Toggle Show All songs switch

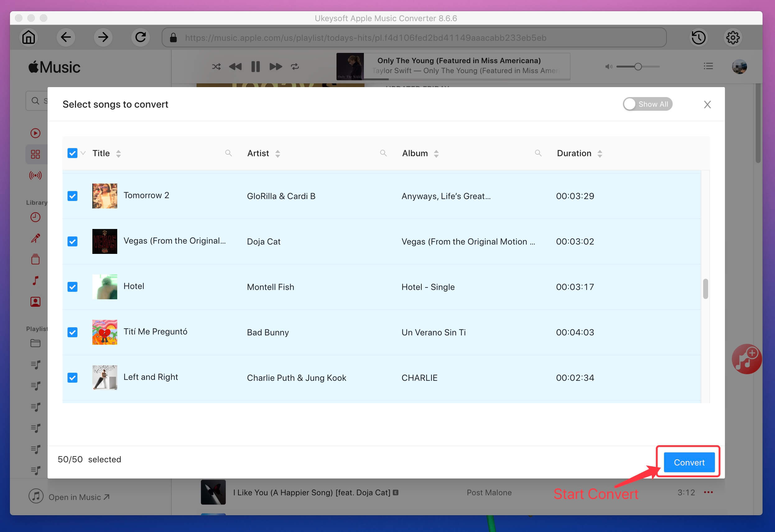click(647, 104)
